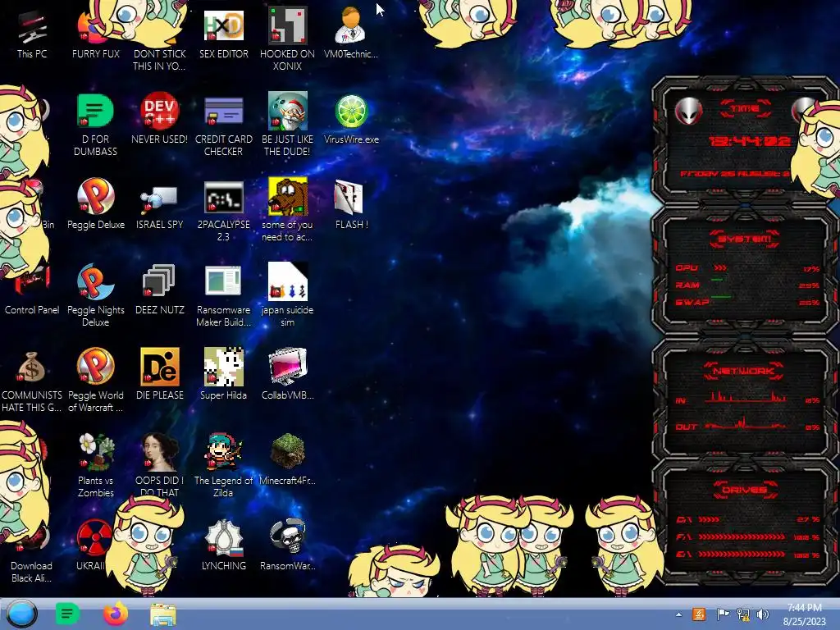Click the red time readout in the TIME widget
The width and height of the screenshot is (840, 630).
(749, 141)
